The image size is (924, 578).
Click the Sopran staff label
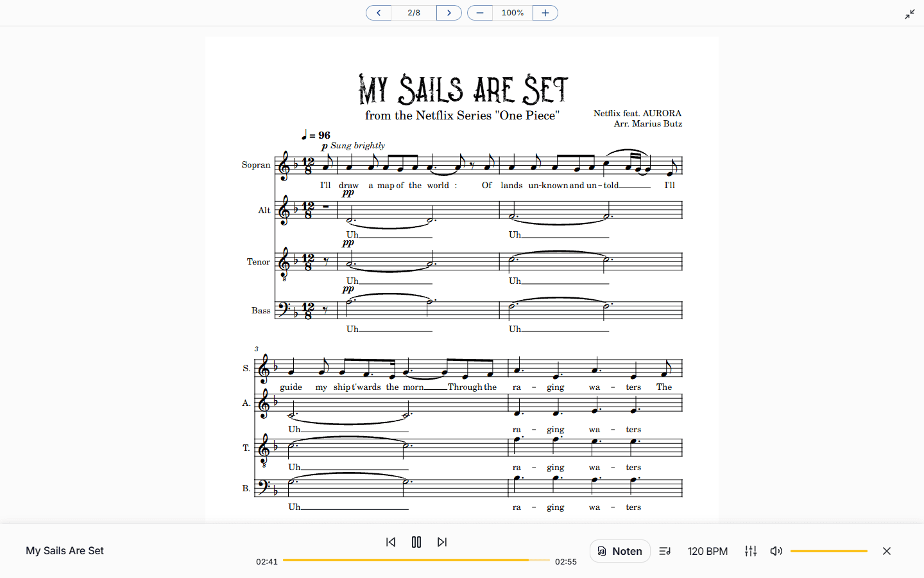pos(256,165)
